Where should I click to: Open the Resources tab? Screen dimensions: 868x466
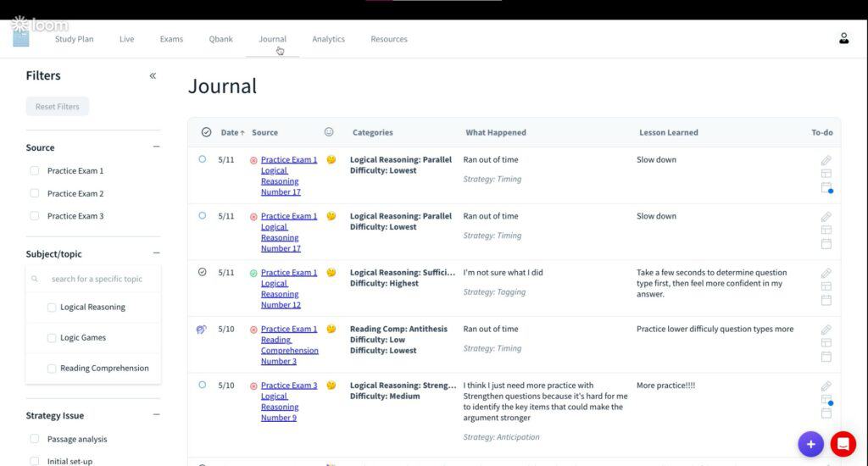389,39
